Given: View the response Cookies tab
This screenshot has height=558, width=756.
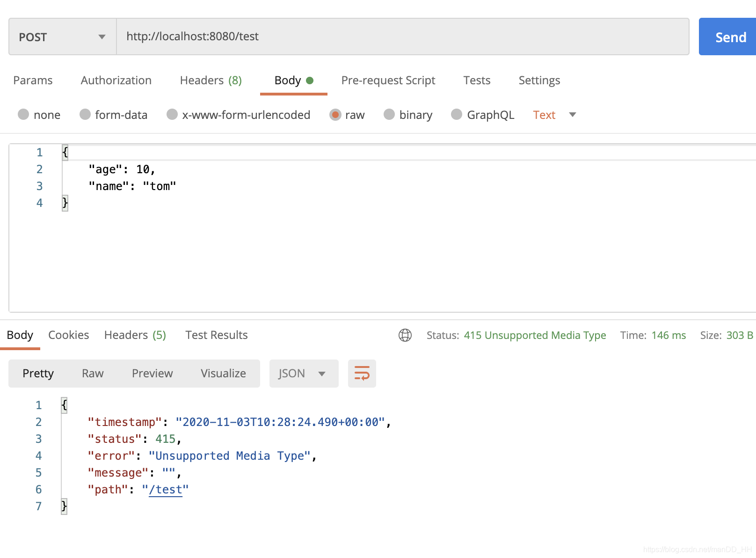Looking at the screenshot, I should click(68, 335).
